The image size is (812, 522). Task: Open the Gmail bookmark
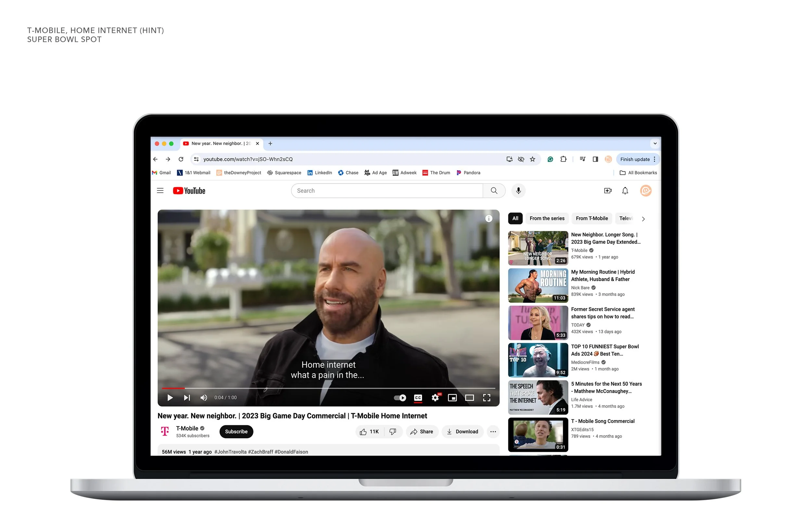pyautogui.click(x=161, y=172)
